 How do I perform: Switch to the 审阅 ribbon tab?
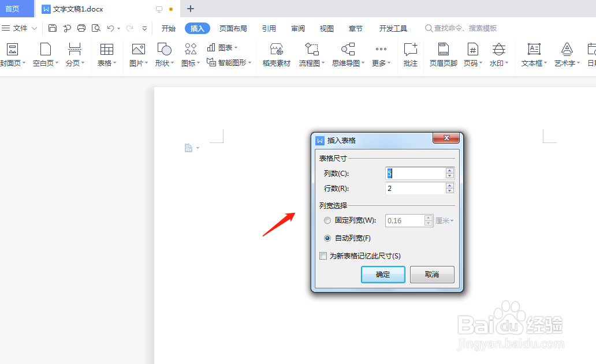coord(297,28)
